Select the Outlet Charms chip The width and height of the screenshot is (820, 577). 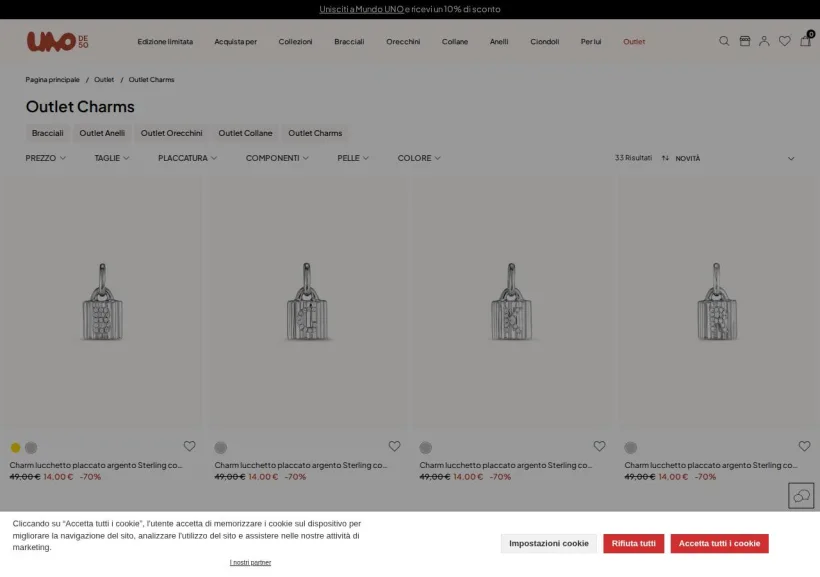315,133
